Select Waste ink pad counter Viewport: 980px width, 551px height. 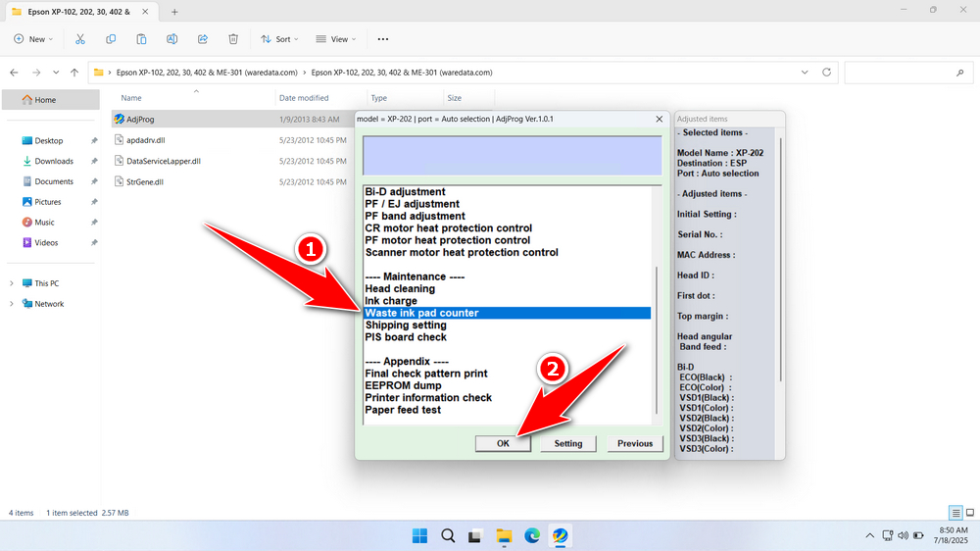pyautogui.click(x=507, y=313)
